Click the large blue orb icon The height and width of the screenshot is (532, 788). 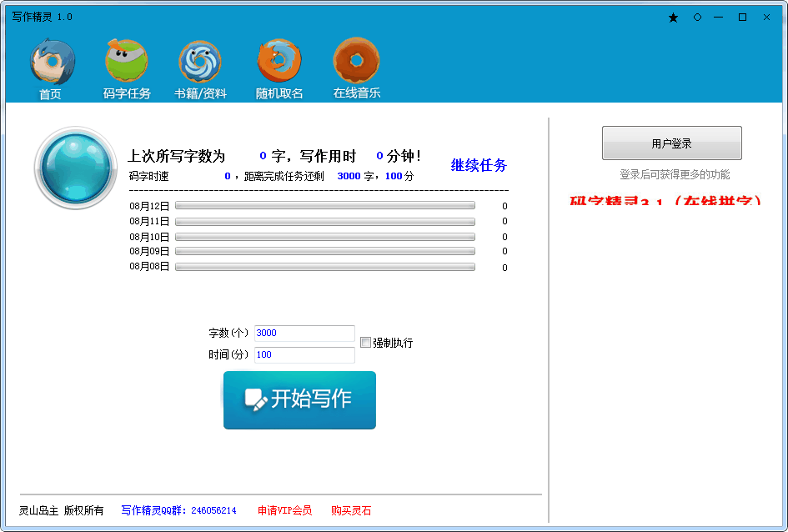(76, 168)
